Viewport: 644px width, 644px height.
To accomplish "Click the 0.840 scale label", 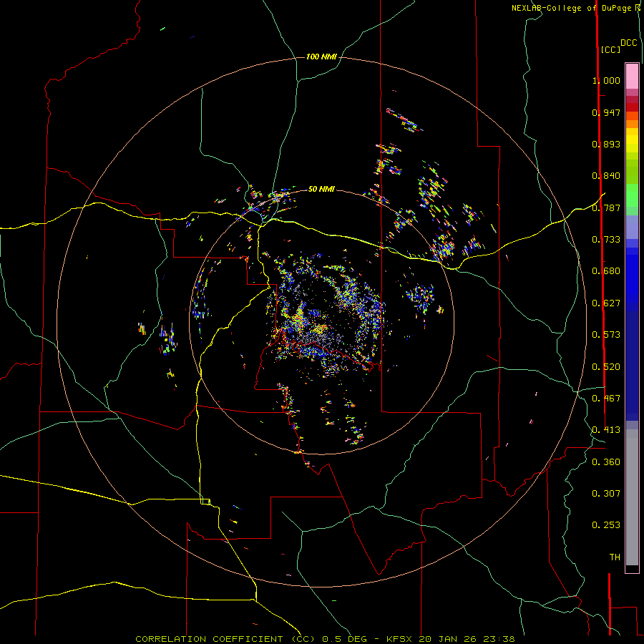I will (x=606, y=176).
